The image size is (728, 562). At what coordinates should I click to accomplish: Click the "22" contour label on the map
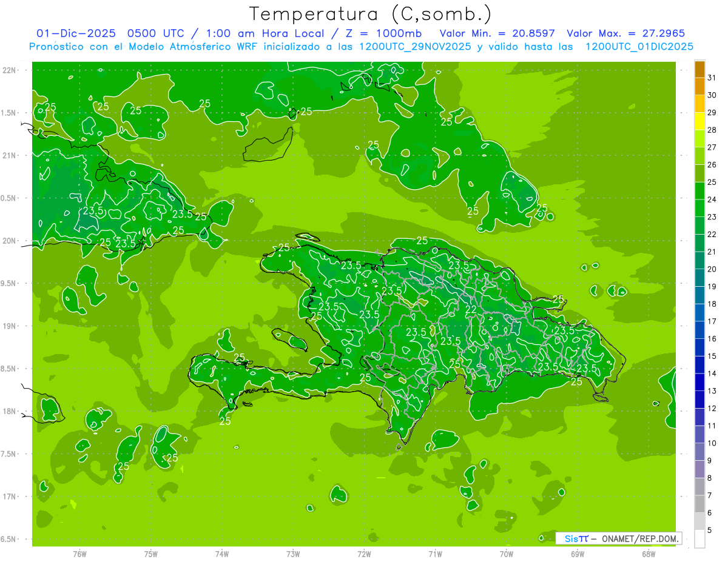click(470, 310)
